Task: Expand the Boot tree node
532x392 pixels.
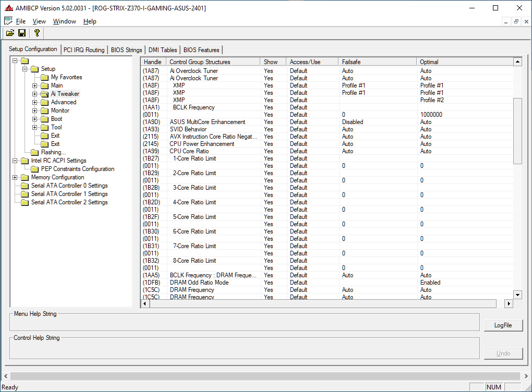Action: (x=34, y=119)
